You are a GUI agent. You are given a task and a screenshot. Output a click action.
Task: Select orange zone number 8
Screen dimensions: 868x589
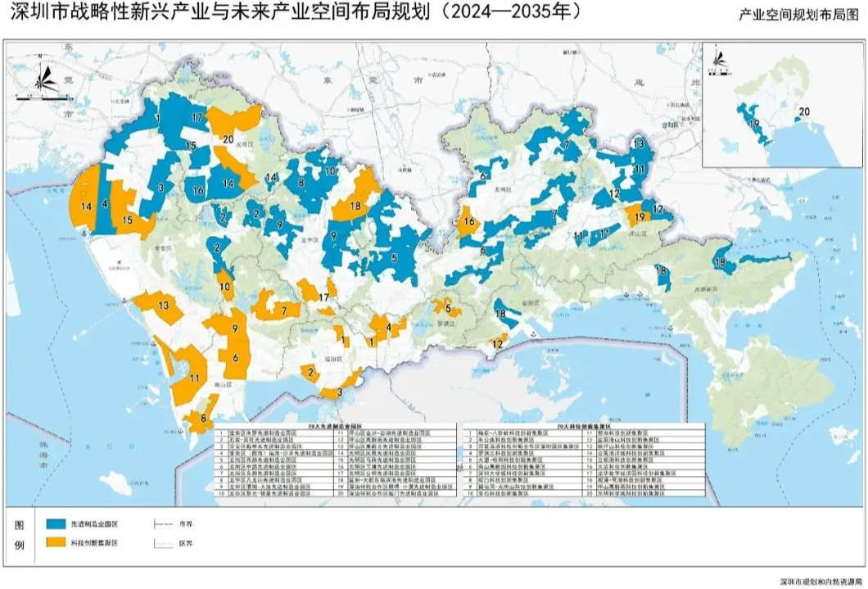click(x=204, y=419)
